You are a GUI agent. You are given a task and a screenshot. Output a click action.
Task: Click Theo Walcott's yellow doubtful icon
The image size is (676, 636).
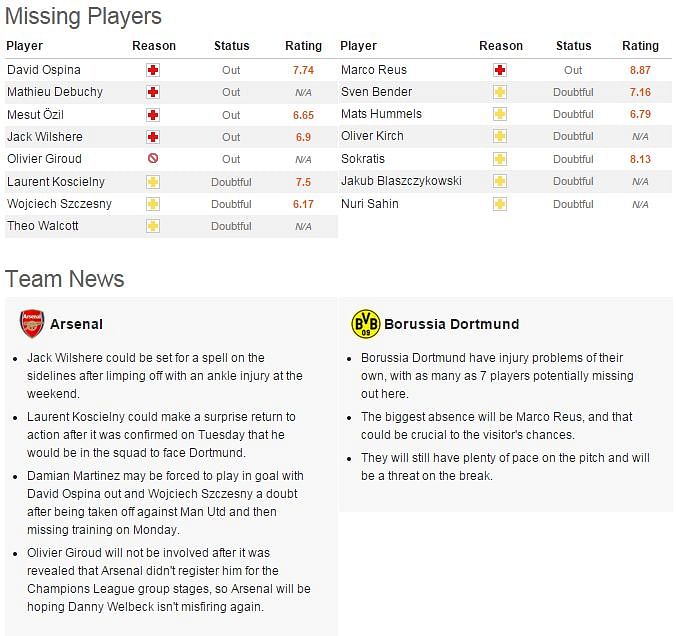pos(153,226)
